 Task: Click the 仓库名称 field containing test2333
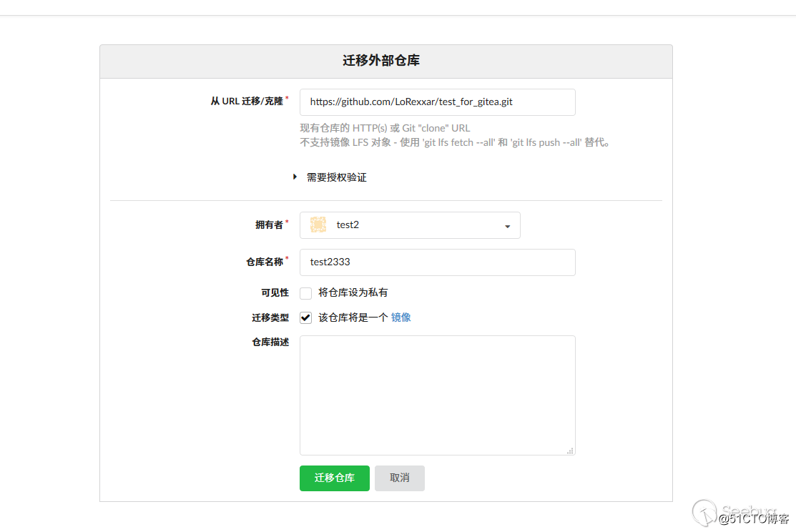point(437,262)
